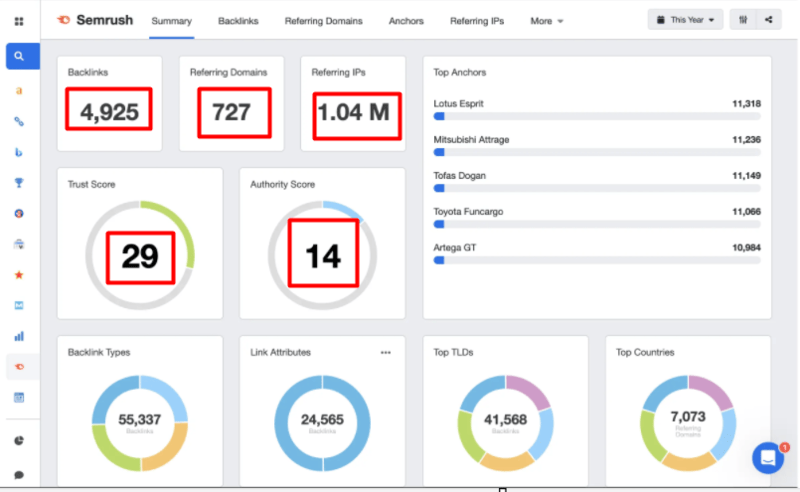Open the pie chart icon in sidebar
Viewport: 800px width, 492px height.
(19, 440)
